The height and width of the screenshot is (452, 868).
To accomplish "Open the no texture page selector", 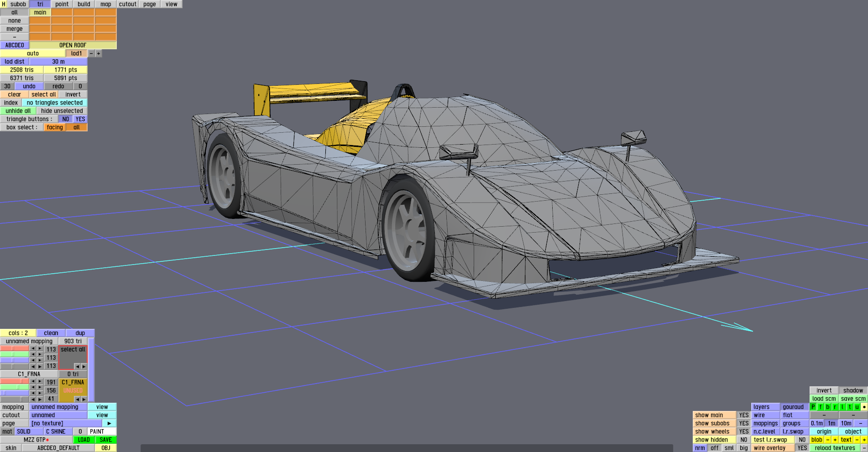I will click(66, 423).
